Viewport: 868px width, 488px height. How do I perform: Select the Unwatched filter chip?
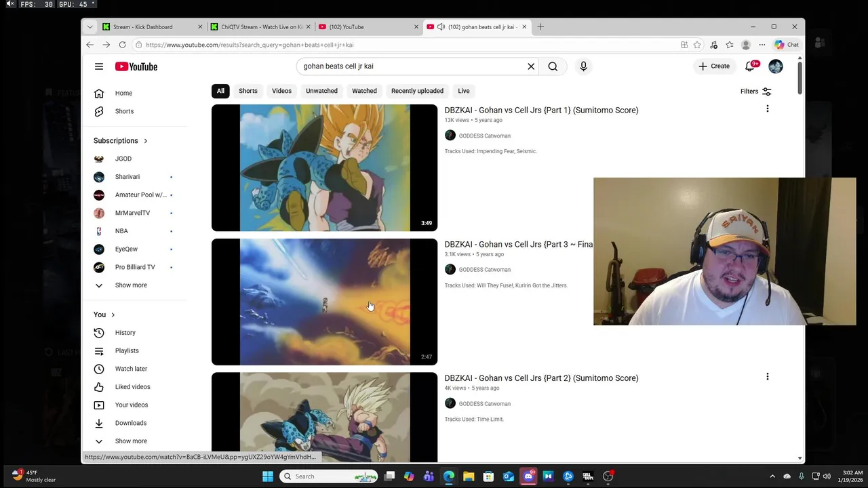321,91
